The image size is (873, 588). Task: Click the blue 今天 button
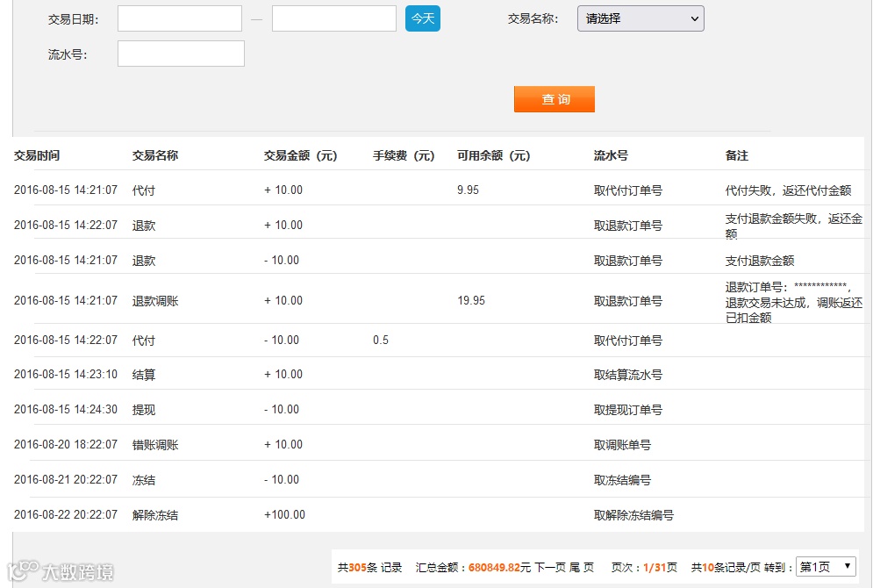coord(423,18)
